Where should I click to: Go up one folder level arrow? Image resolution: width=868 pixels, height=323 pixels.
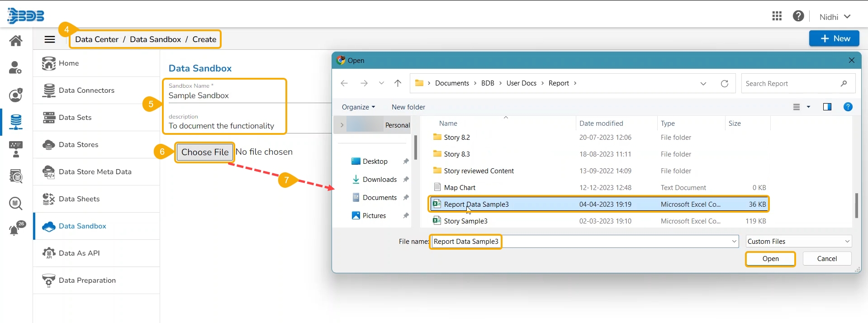click(x=398, y=83)
